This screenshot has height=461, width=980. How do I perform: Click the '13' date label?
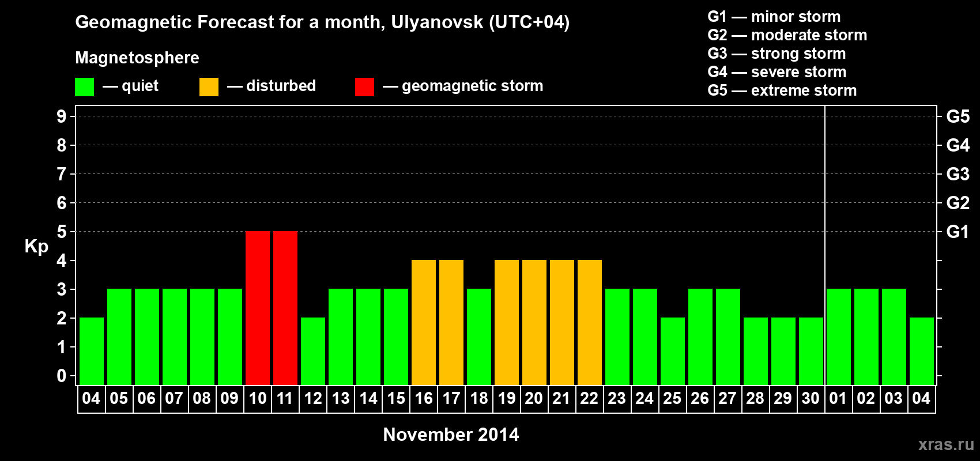[x=341, y=399]
